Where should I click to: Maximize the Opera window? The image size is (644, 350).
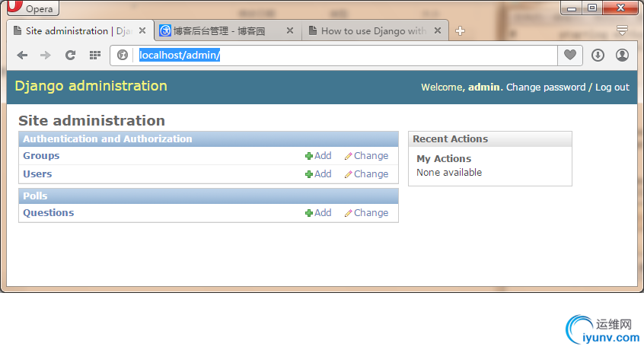(591, 8)
